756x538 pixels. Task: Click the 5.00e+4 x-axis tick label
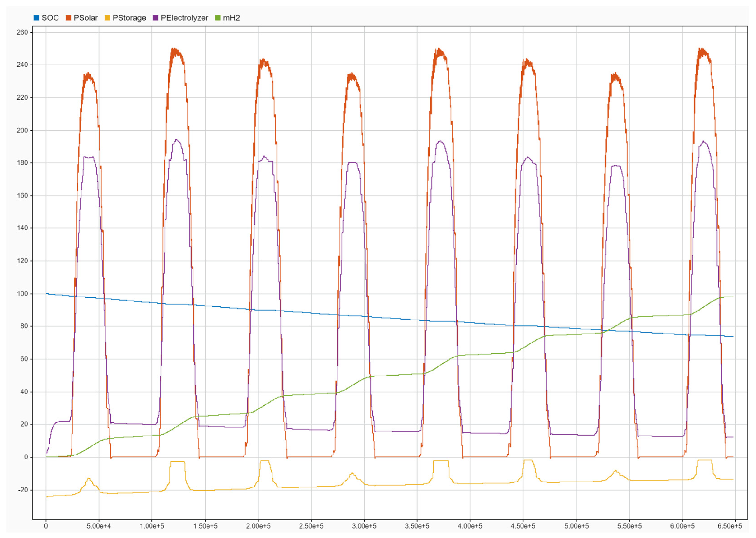click(x=99, y=526)
